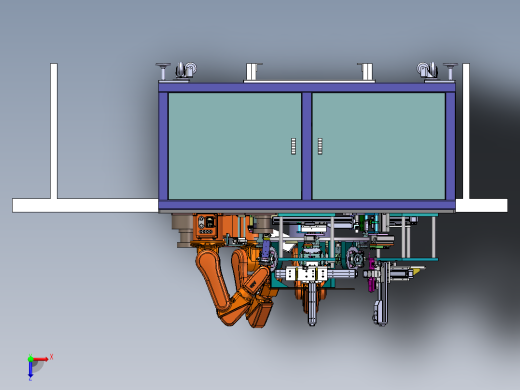Viewport: 520px width, 390px height.
Task: Select the magenta component near the right actuator
Action: pos(371,276)
